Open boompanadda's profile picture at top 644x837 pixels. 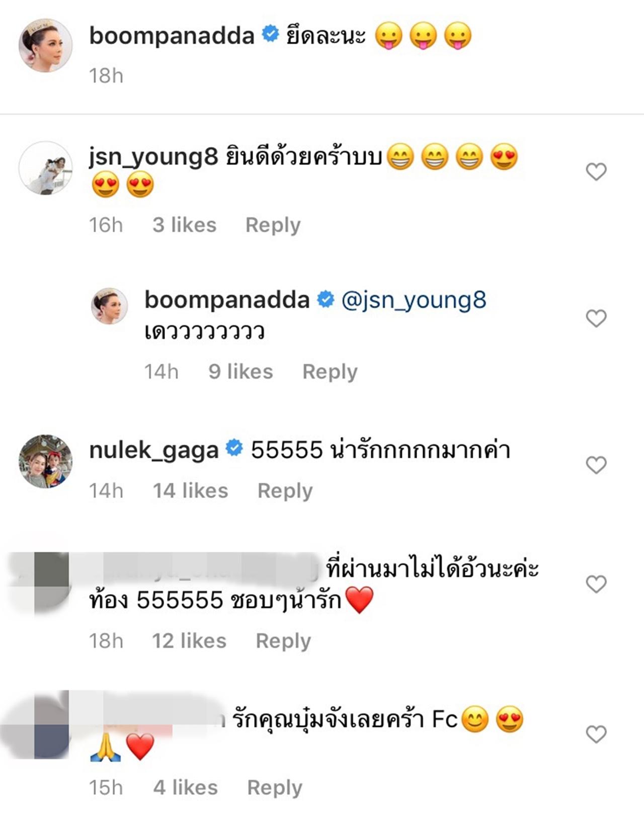coord(45,46)
